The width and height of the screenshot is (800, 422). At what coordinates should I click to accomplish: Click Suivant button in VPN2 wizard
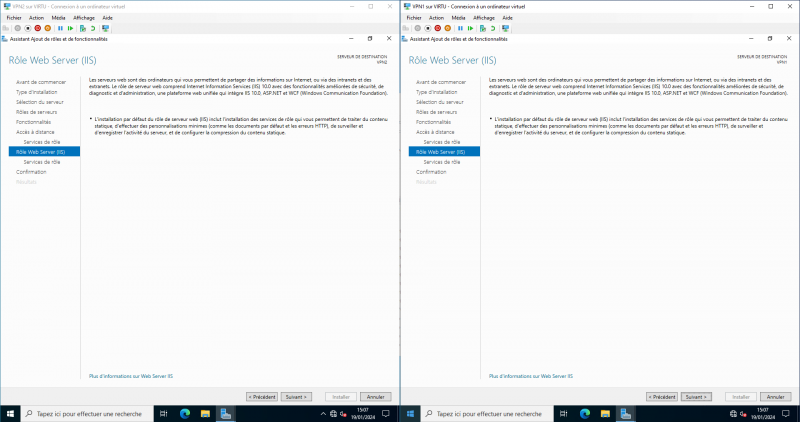(x=296, y=397)
